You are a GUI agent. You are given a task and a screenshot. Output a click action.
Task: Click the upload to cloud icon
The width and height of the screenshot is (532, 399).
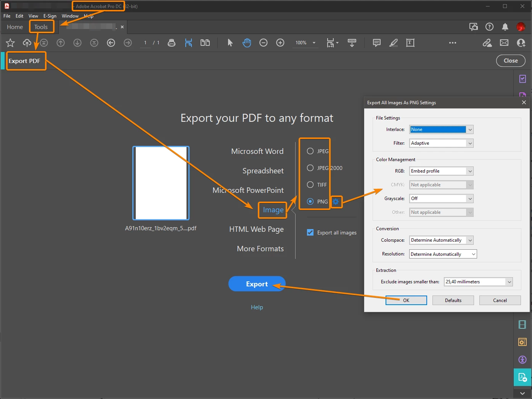click(27, 43)
